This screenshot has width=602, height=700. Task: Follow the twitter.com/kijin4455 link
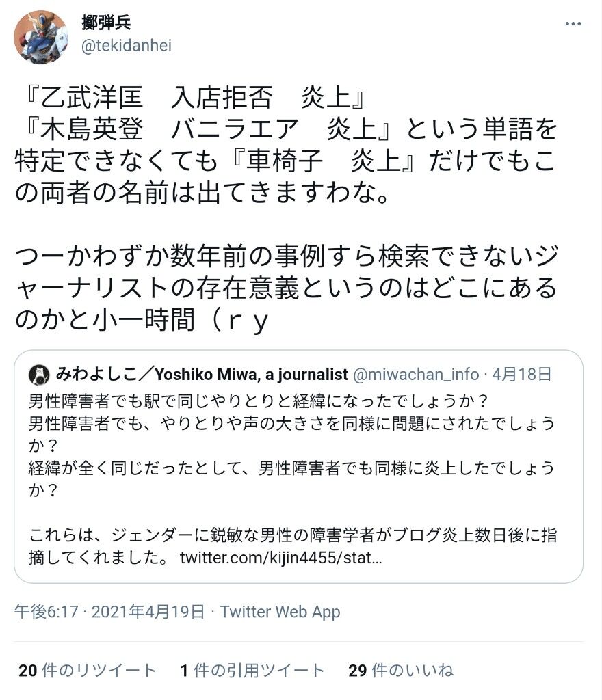point(281,558)
